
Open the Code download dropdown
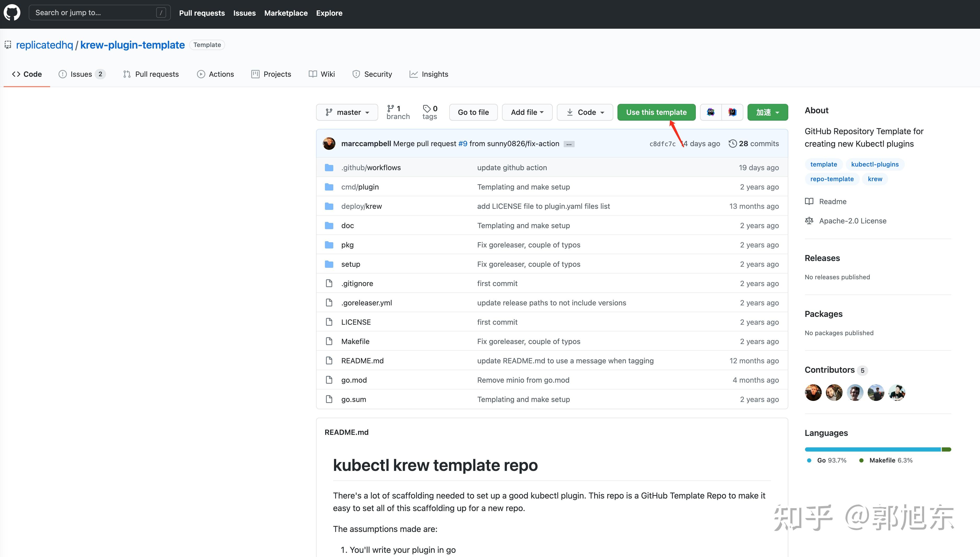pos(585,112)
